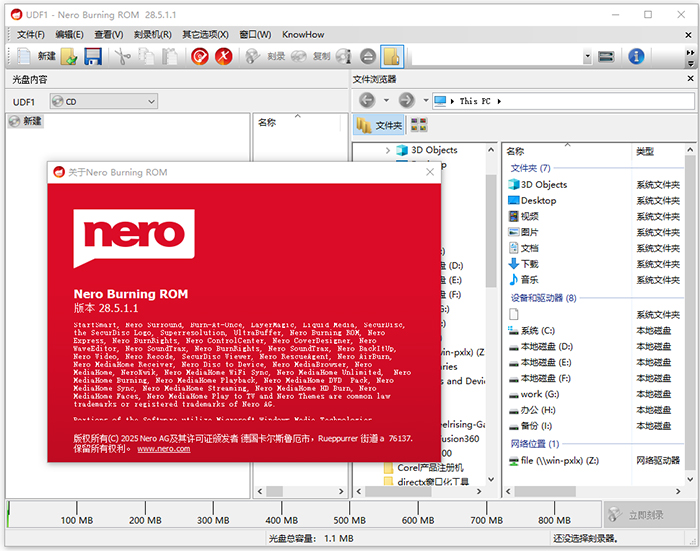Collapse the 文件夹 (7) group header
Viewport: 700px width, 551px height.
click(530, 168)
